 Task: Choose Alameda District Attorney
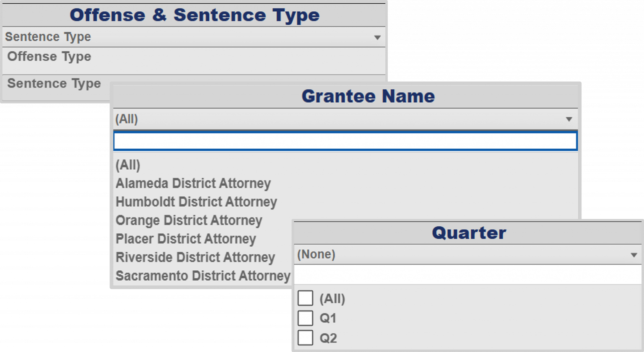coord(193,183)
